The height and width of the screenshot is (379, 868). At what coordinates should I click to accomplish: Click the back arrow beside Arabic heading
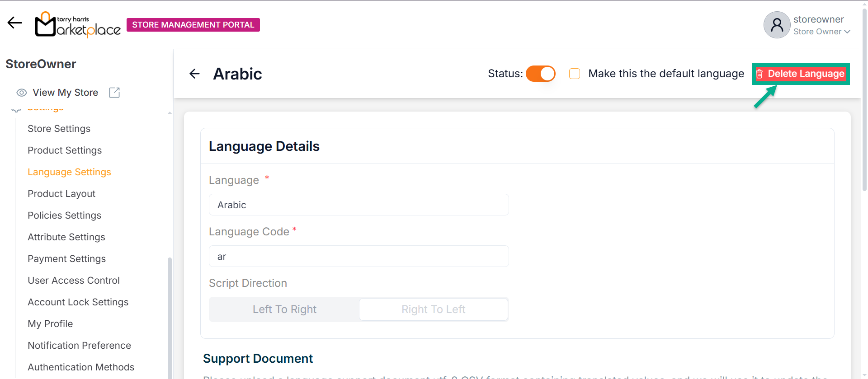pyautogui.click(x=194, y=74)
